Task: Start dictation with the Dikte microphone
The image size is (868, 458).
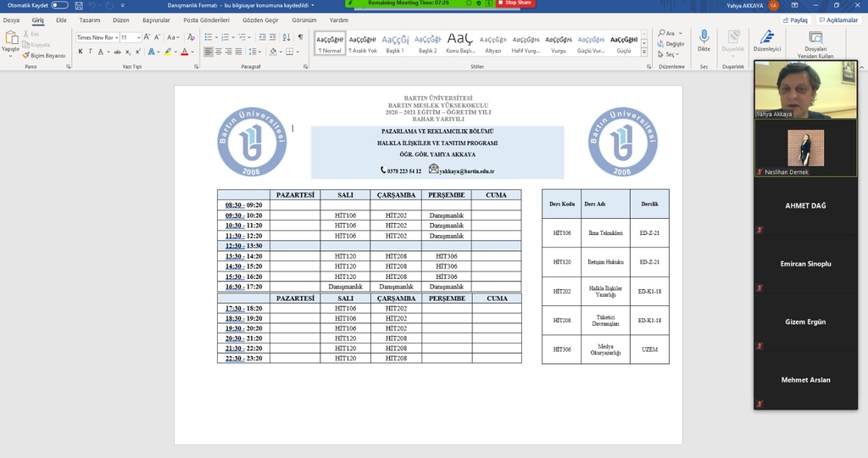Action: click(704, 42)
